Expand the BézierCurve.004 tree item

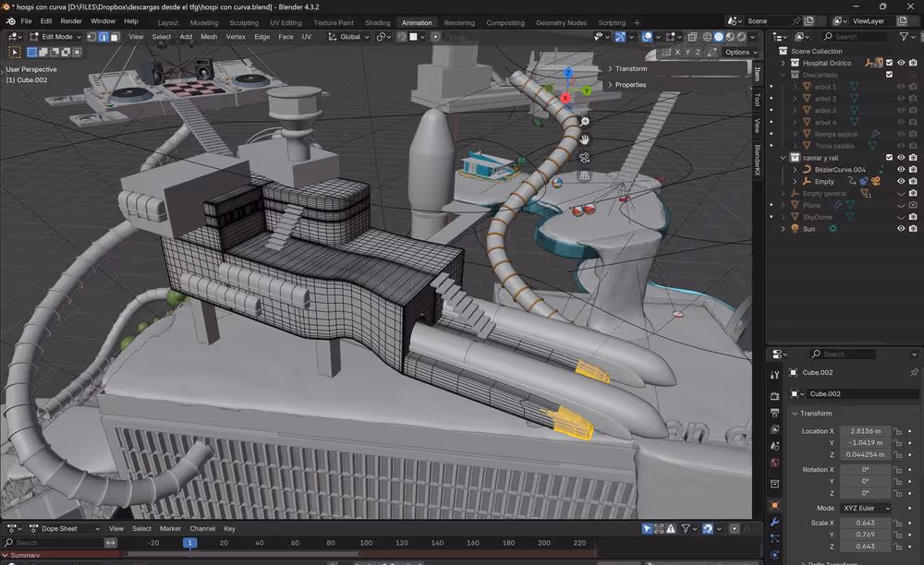(794, 169)
